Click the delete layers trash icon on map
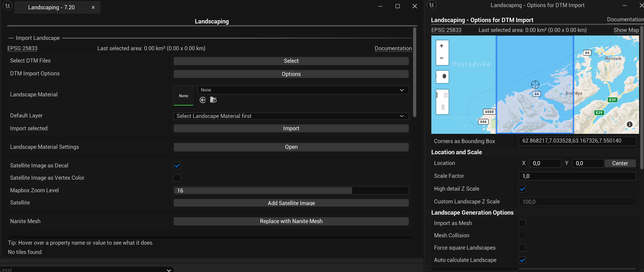 [x=443, y=107]
